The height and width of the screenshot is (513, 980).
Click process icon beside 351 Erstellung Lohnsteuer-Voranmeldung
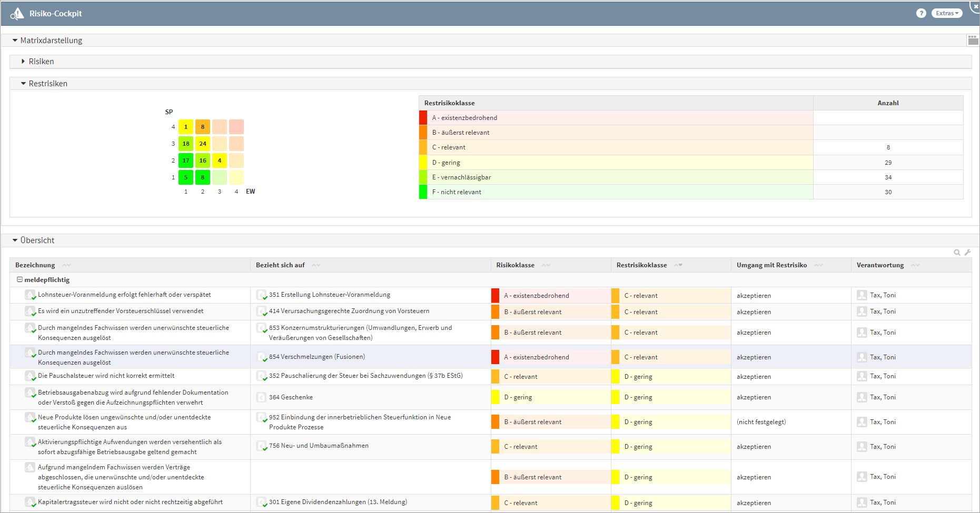click(261, 295)
